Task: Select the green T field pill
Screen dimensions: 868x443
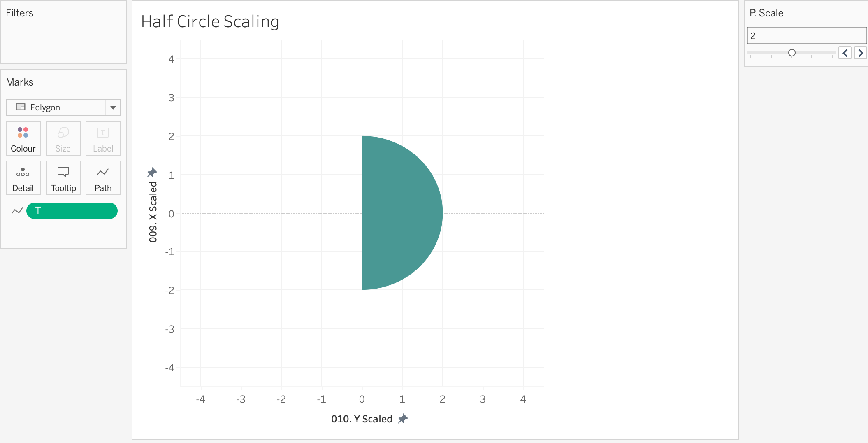Action: (x=72, y=211)
